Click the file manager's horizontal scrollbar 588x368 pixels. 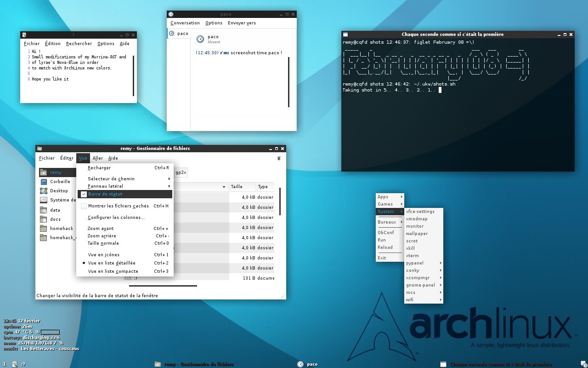pos(163,286)
